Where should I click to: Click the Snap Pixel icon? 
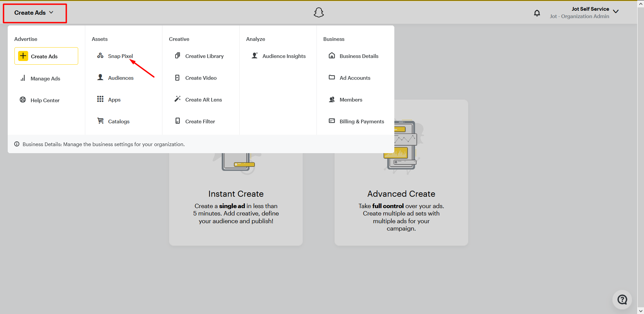click(x=100, y=56)
